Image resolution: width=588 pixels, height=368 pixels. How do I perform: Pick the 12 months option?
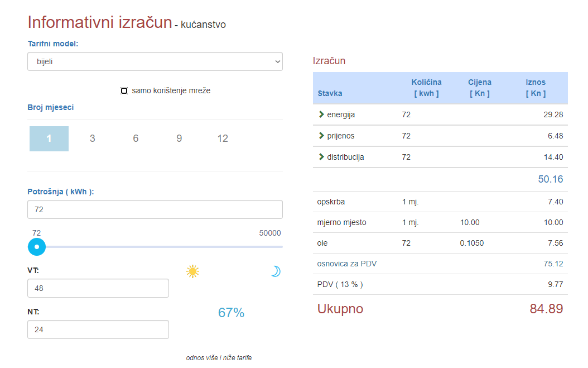tap(223, 138)
